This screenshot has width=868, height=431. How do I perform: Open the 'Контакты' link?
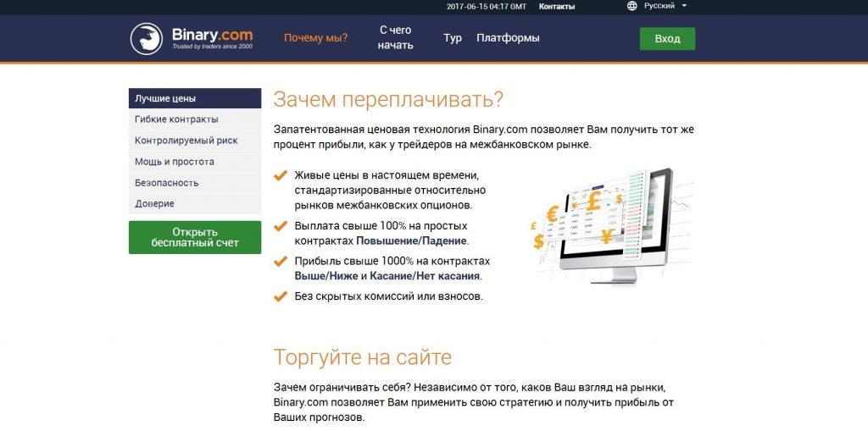[x=556, y=7]
